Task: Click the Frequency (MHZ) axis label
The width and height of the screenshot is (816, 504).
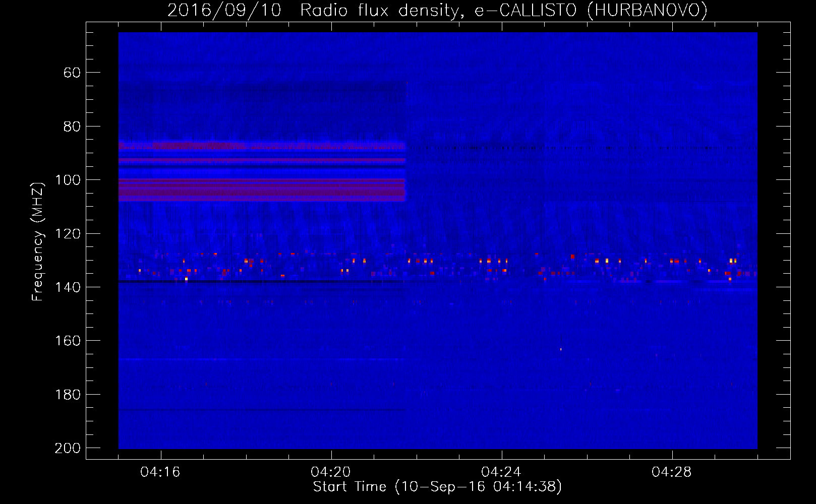Action: coord(37,241)
